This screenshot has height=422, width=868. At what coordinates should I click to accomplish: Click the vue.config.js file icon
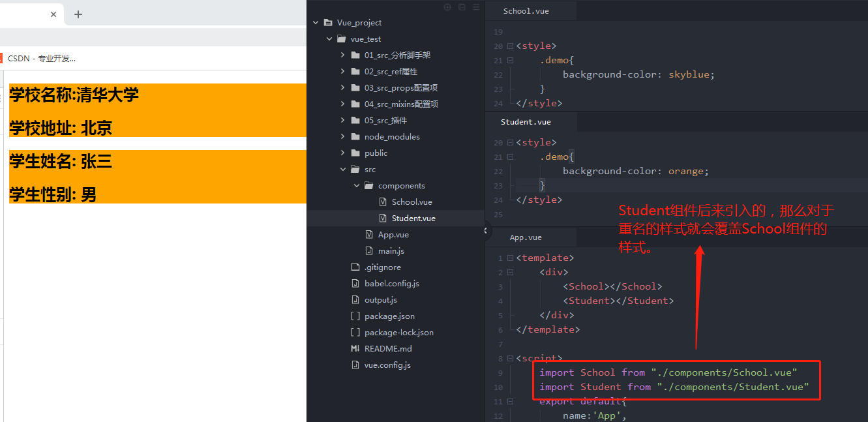click(x=355, y=365)
